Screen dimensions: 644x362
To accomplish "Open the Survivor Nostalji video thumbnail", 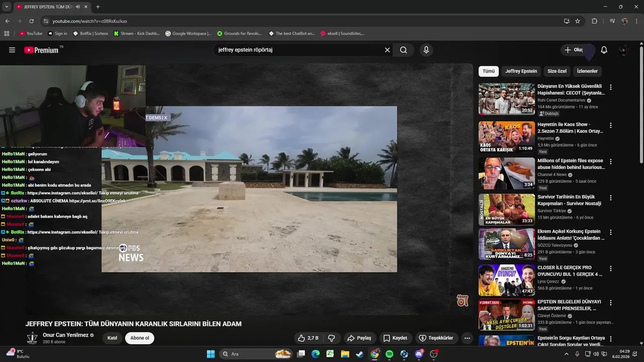I will 507,209.
